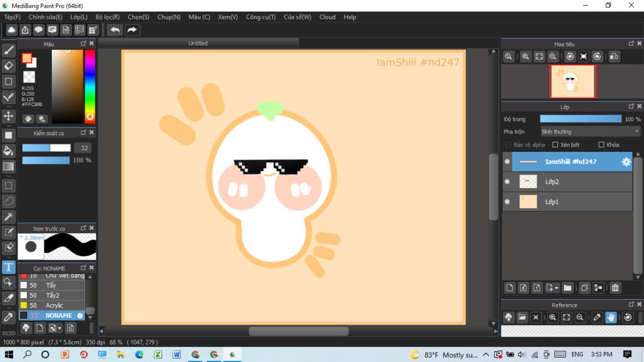Open Word from the taskbar
Viewport: 644px width, 362px height.
[177, 354]
